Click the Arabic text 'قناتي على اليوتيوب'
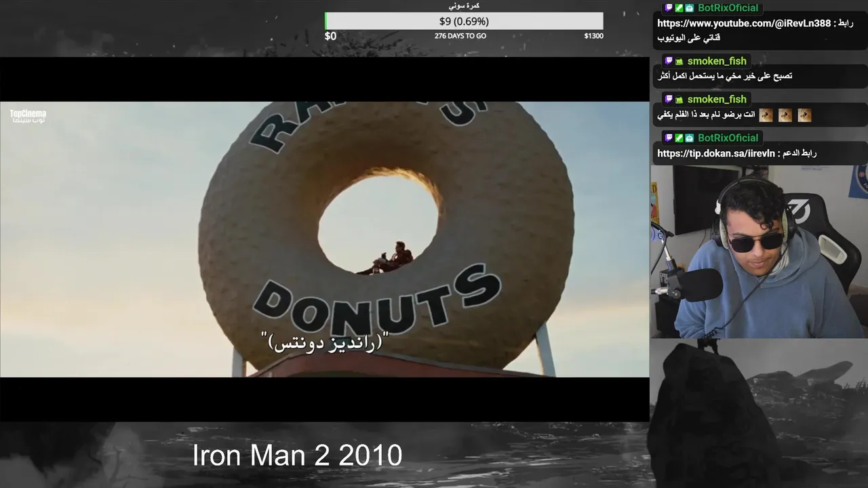 (688, 38)
